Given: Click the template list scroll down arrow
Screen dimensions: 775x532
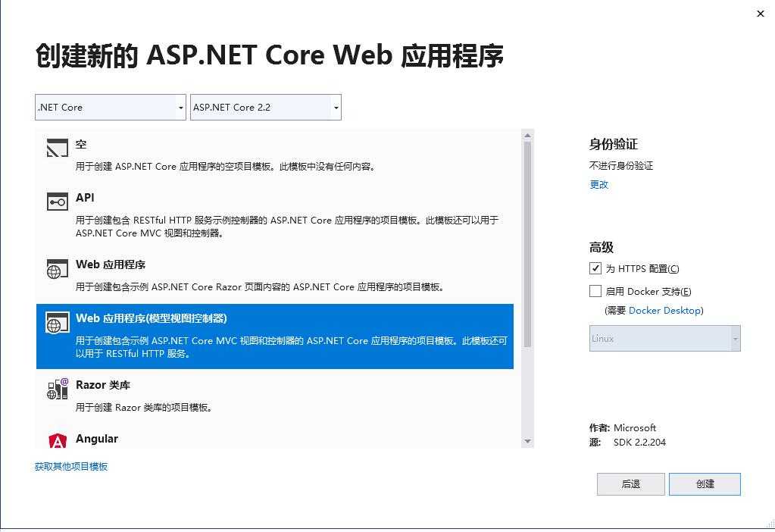Looking at the screenshot, I should (527, 442).
